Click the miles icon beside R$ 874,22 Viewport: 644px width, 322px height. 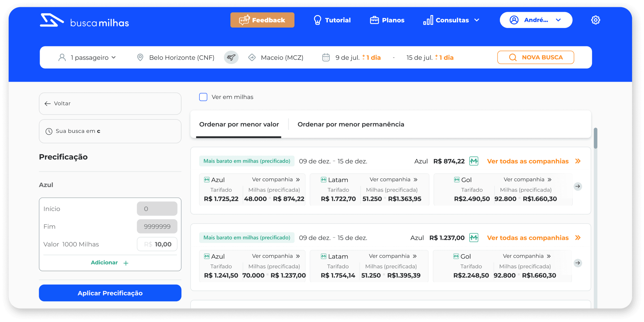pyautogui.click(x=474, y=161)
